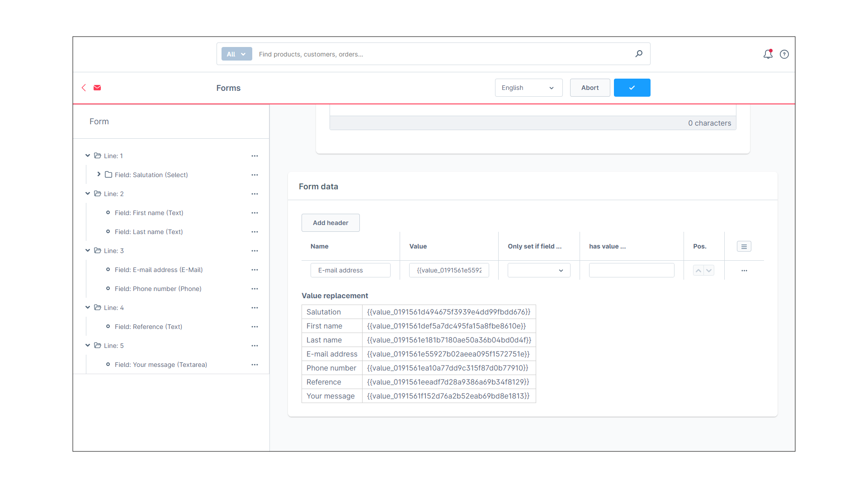The width and height of the screenshot is (868, 488).
Task: Select Field: First name (Text) in tree
Action: tap(149, 213)
